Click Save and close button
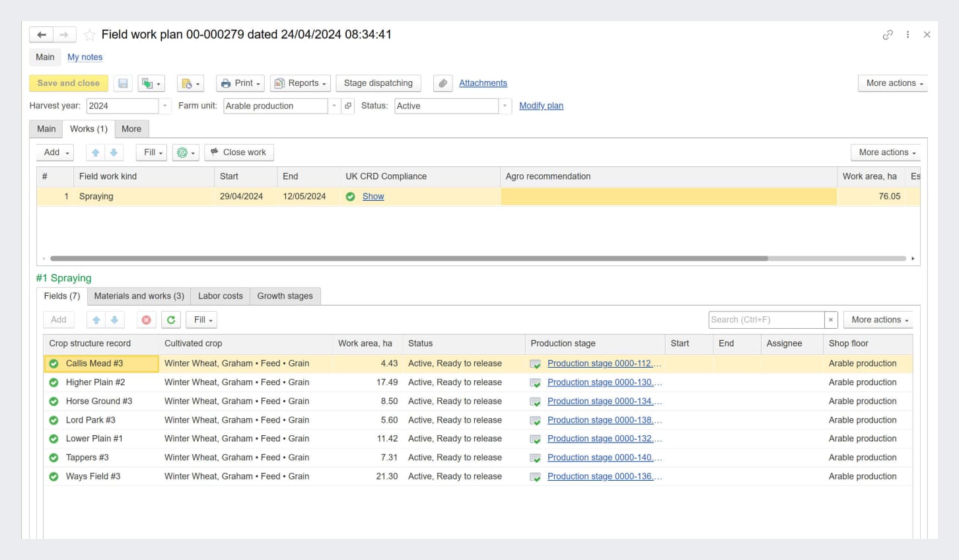This screenshot has height=560, width=959. coord(69,83)
